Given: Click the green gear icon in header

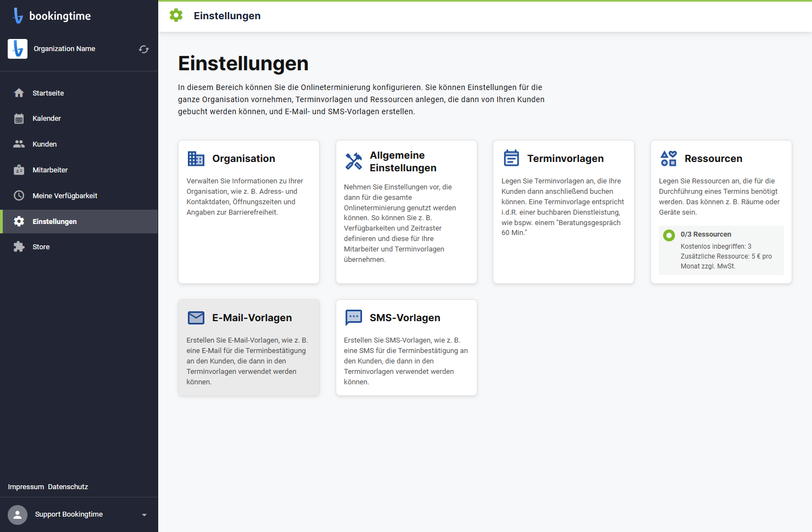Looking at the screenshot, I should coord(176,15).
